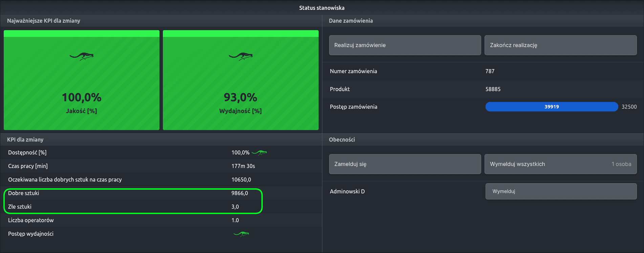Click the blue order progress bar
The width and height of the screenshot is (644, 253).
pos(551,107)
